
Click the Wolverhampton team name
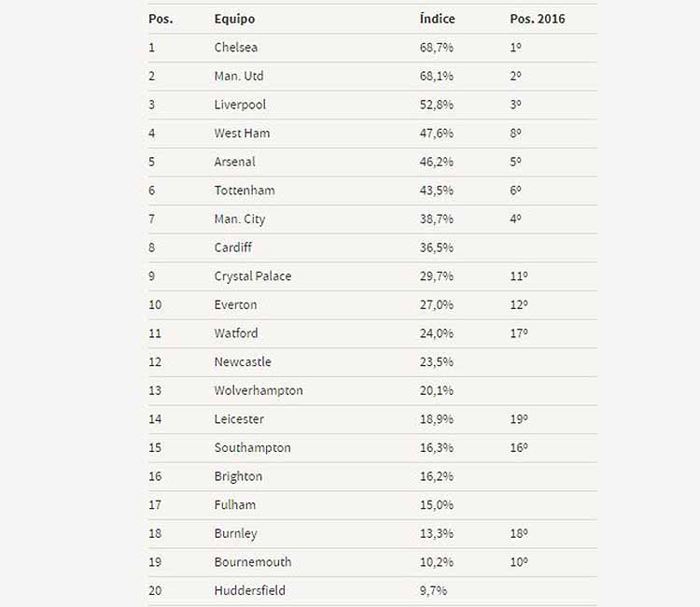coord(259,391)
